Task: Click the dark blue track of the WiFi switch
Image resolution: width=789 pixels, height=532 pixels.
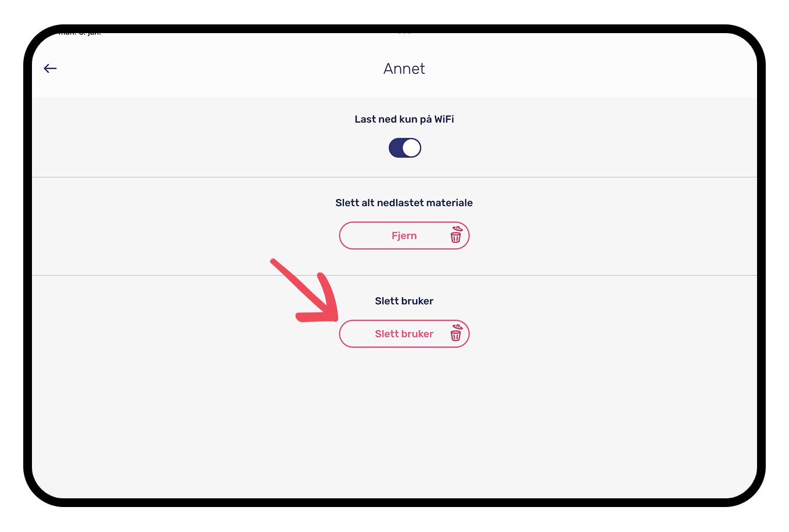Action: (396, 148)
